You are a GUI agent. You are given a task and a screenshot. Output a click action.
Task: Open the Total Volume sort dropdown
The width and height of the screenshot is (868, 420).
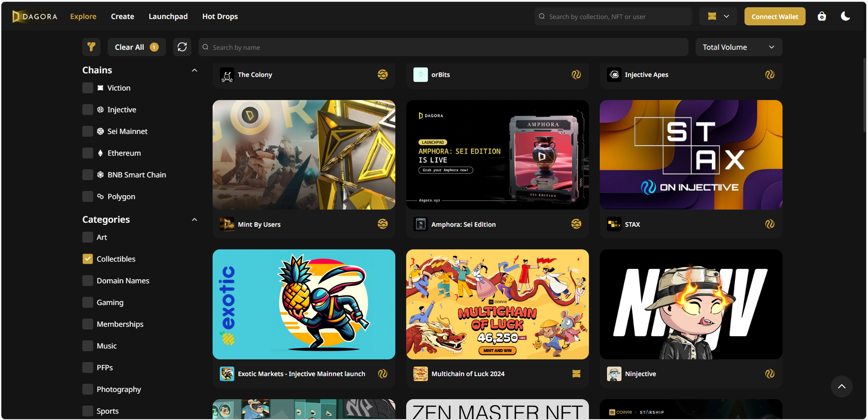coord(739,47)
